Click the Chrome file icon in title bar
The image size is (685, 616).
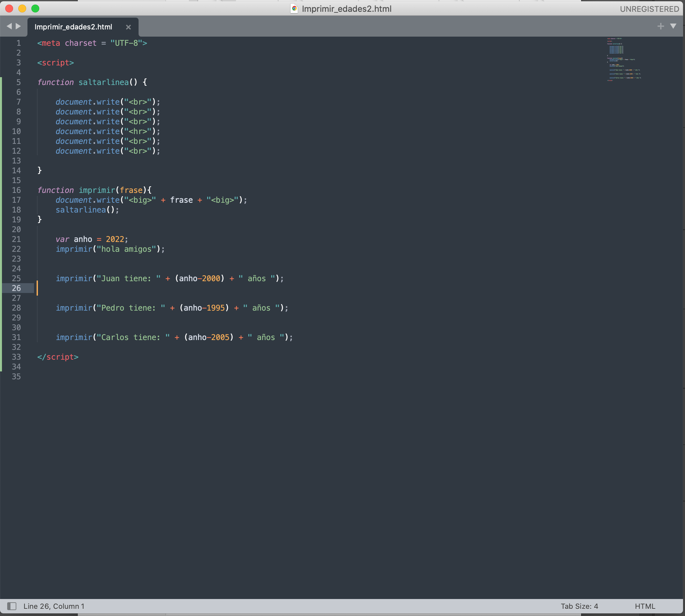pyautogui.click(x=294, y=9)
